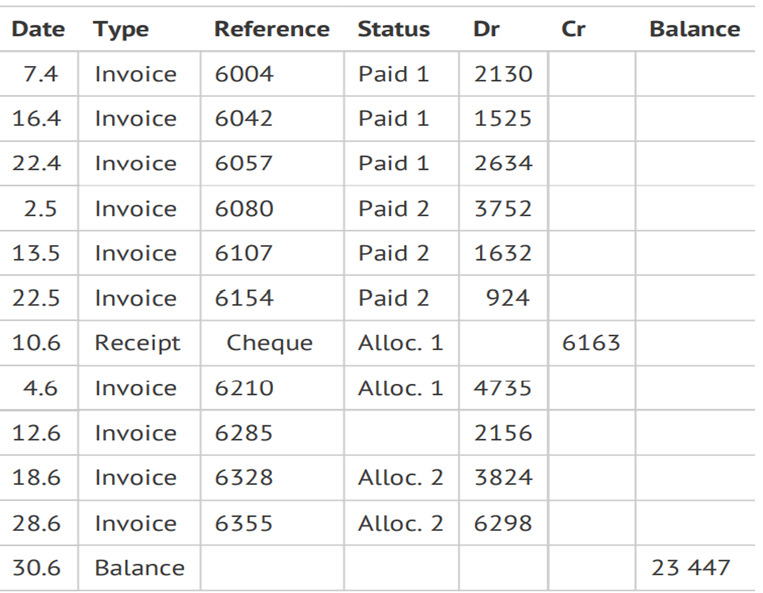Click the Date column header
This screenshot has width=763, height=593.
click(x=36, y=30)
